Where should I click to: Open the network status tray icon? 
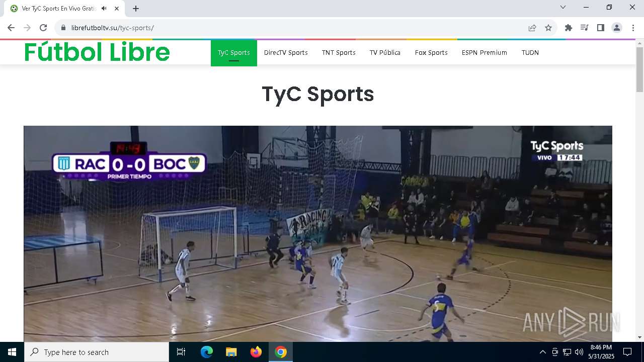tap(567, 352)
